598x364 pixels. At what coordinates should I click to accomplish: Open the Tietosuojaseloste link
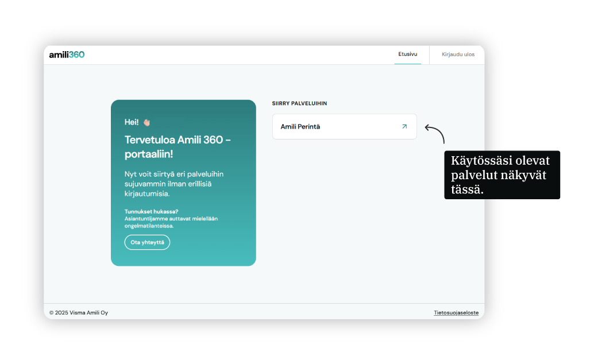(x=456, y=312)
